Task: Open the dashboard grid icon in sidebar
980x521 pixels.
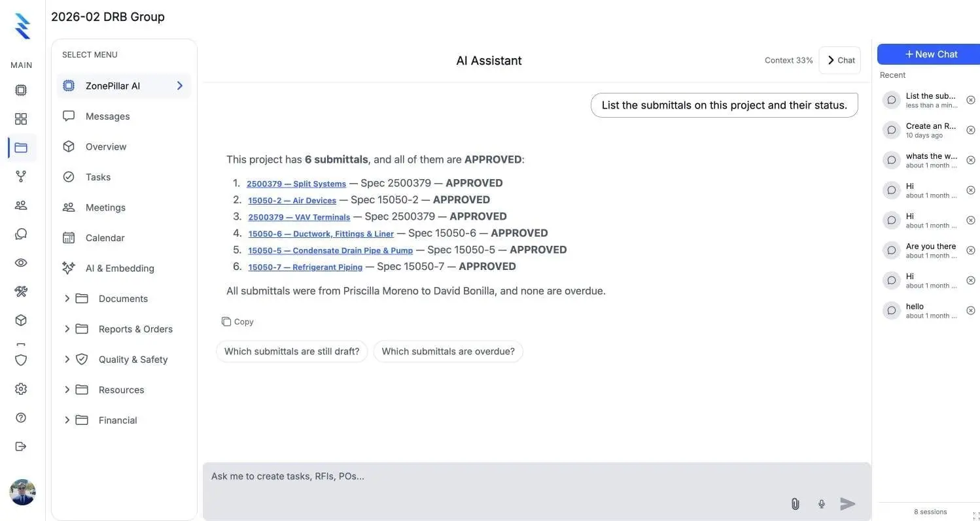Action: [x=21, y=119]
